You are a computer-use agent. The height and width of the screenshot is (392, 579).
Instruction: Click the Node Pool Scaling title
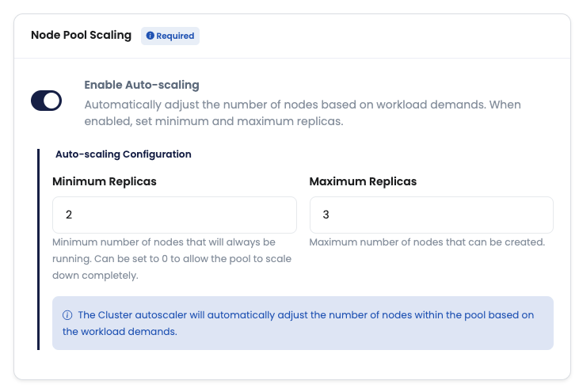click(81, 35)
